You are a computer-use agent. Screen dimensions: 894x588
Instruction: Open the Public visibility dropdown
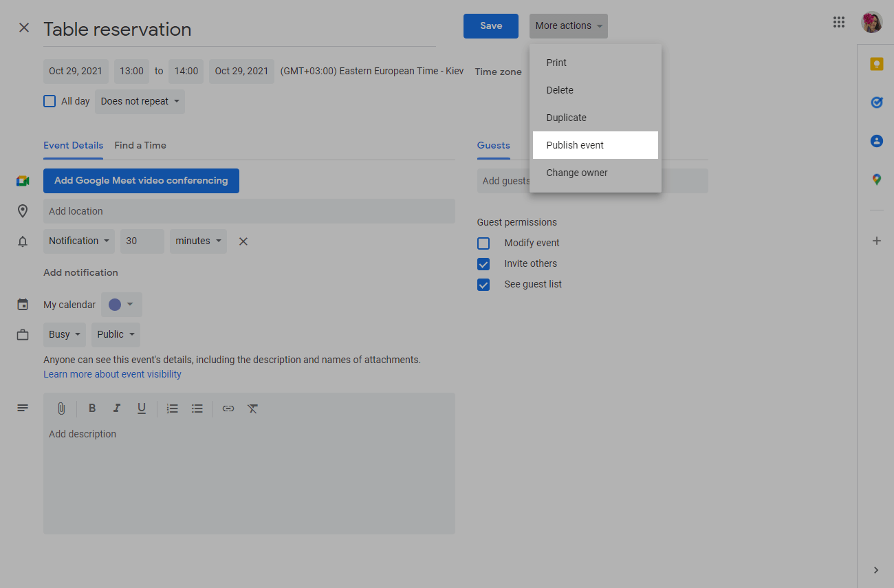[x=116, y=334]
